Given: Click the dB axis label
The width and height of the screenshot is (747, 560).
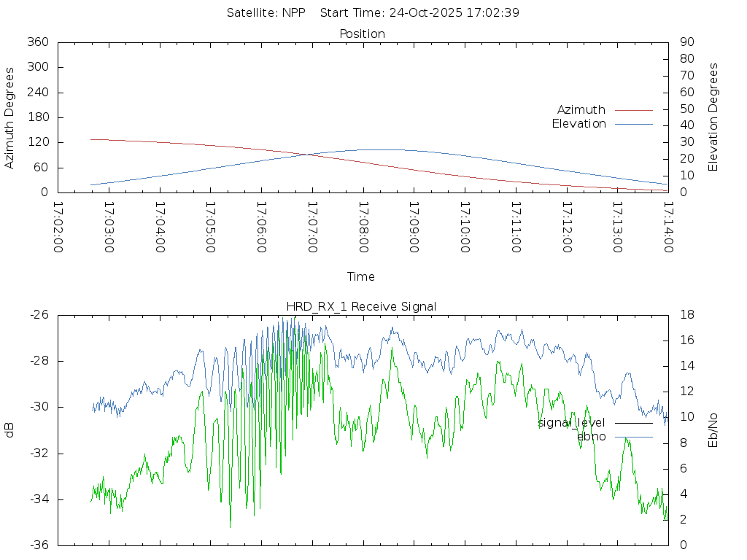Looking at the screenshot, I should (x=9, y=430).
